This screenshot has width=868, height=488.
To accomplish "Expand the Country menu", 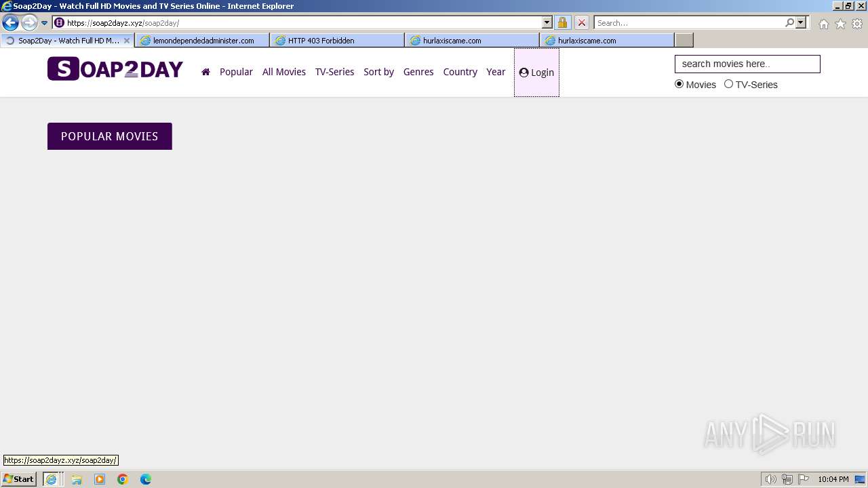I will [x=460, y=72].
